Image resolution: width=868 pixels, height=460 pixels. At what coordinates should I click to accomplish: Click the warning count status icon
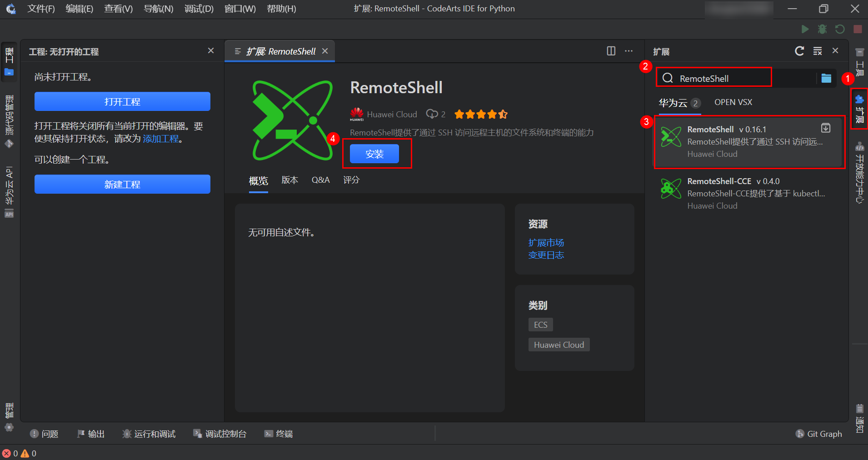click(x=28, y=453)
